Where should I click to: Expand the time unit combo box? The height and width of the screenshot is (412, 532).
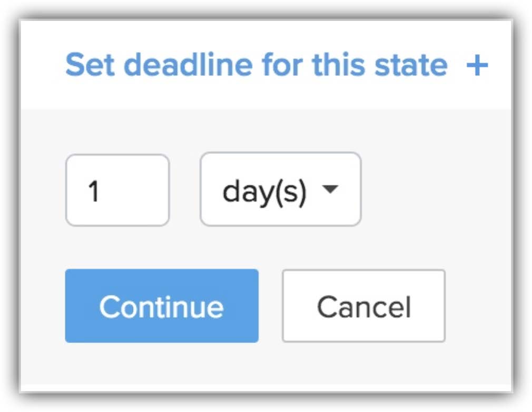click(x=280, y=189)
